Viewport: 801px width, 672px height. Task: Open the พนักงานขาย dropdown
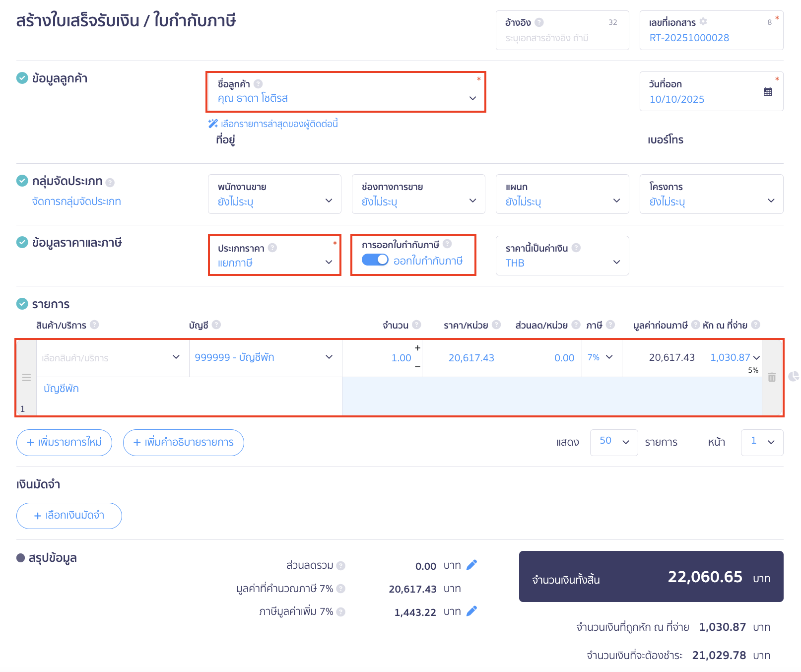tap(274, 201)
